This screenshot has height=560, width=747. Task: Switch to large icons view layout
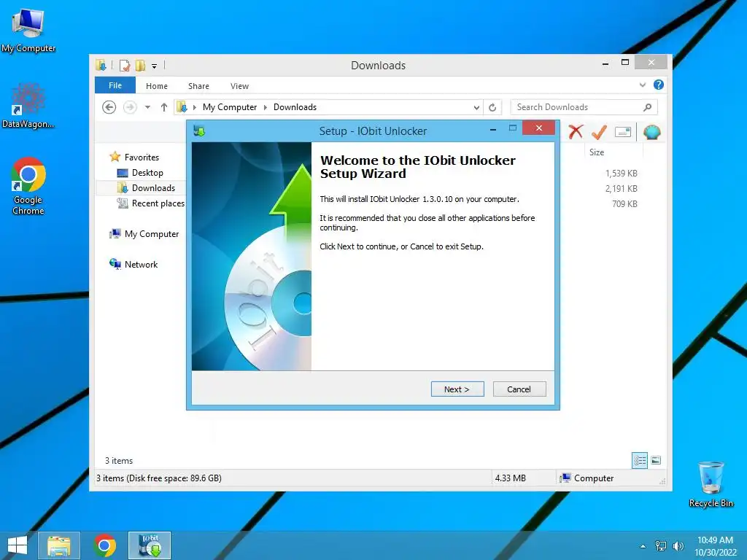(x=656, y=460)
